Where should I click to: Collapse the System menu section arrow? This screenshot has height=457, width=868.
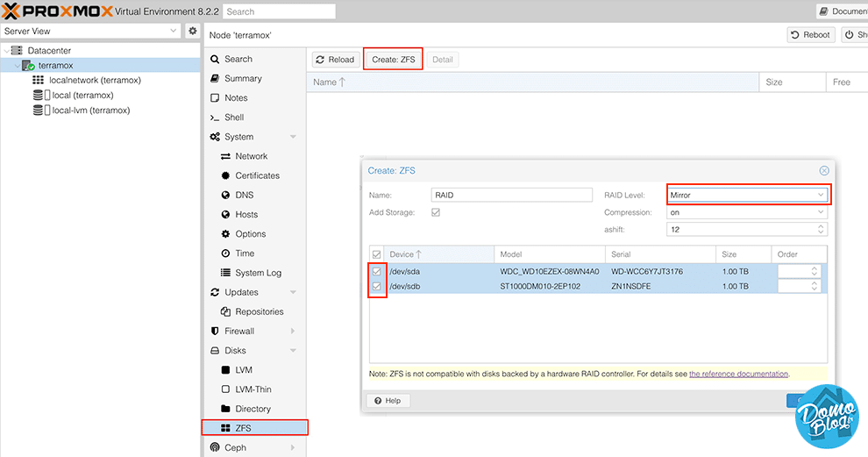(x=293, y=137)
